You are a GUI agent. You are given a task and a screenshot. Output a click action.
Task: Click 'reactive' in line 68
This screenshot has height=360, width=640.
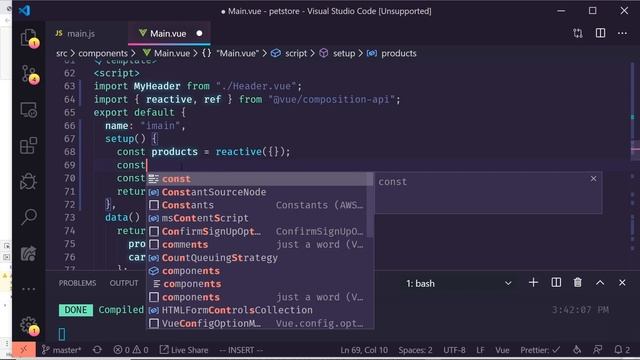[x=239, y=152]
